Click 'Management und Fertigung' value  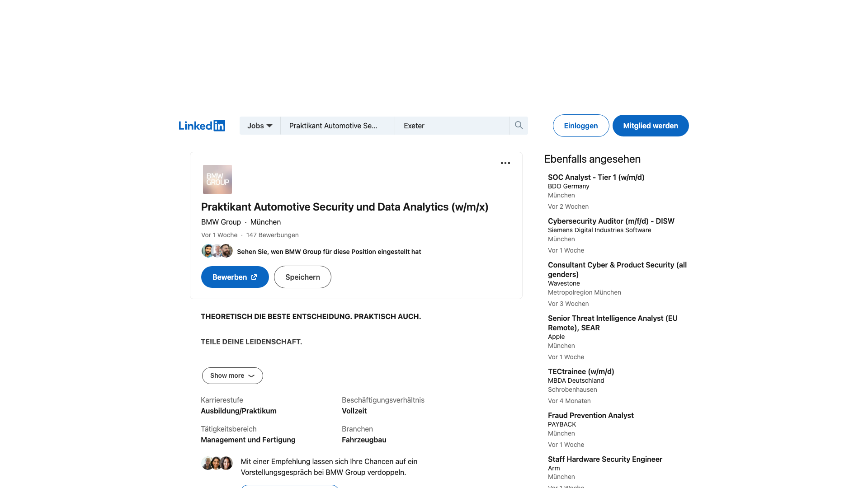coord(248,440)
